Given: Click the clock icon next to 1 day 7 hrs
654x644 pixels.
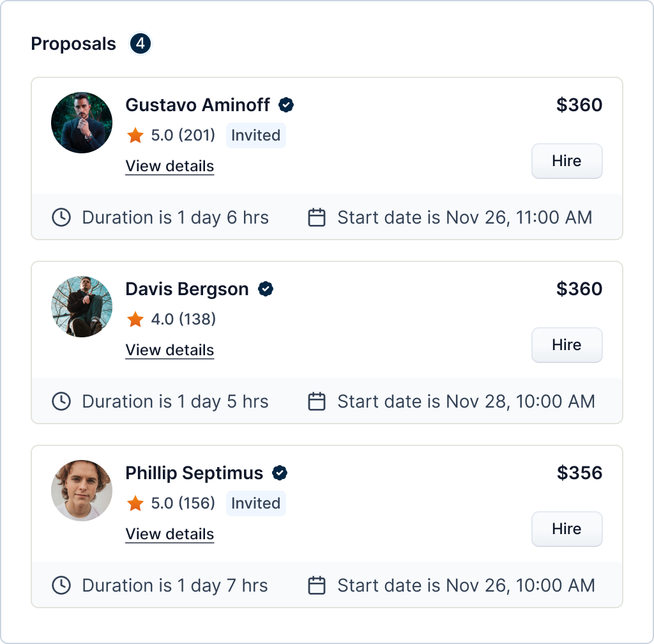Looking at the screenshot, I should tap(61, 586).
